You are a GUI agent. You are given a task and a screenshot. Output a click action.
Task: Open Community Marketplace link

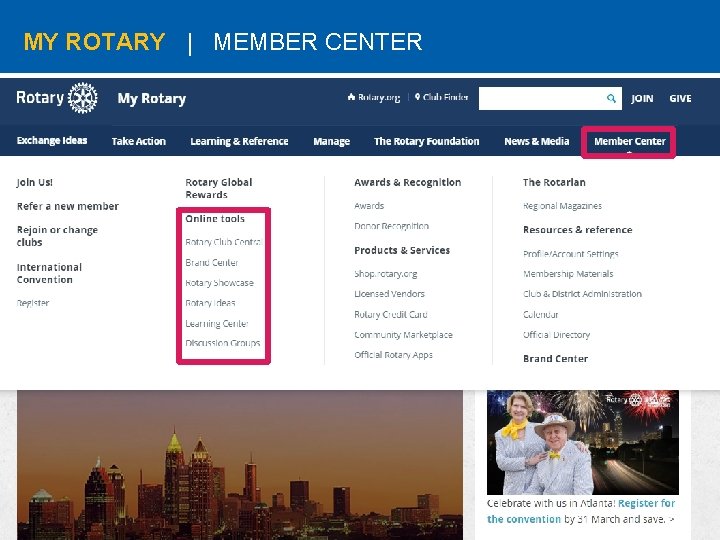click(x=404, y=335)
